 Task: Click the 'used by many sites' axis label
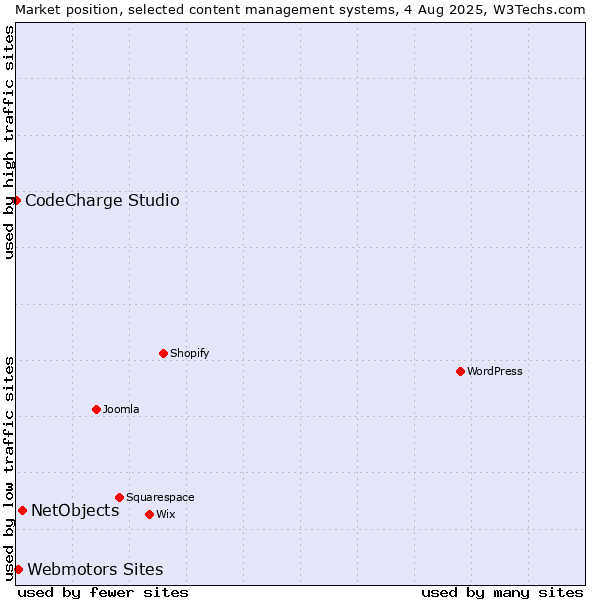click(502, 593)
